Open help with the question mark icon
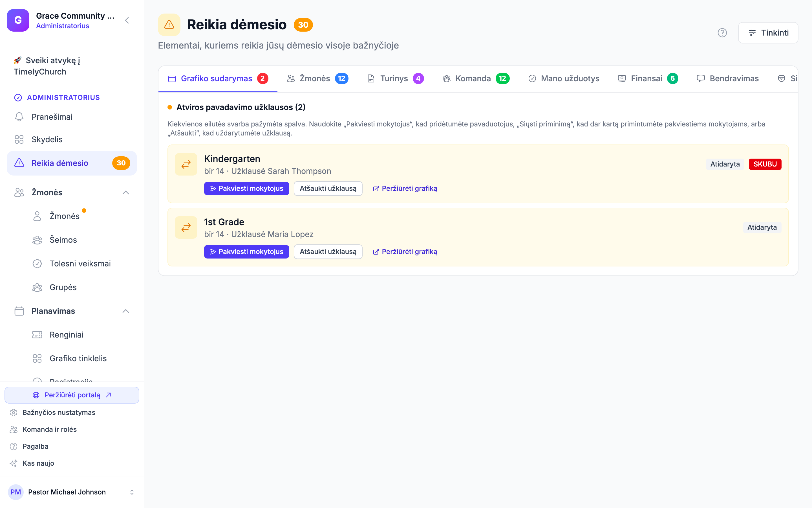This screenshot has width=812, height=508. [722, 32]
